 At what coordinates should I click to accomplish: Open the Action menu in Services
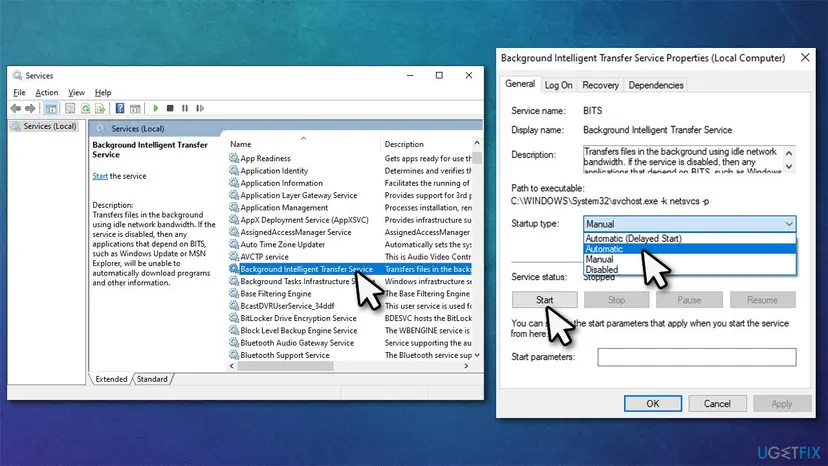pyautogui.click(x=46, y=92)
